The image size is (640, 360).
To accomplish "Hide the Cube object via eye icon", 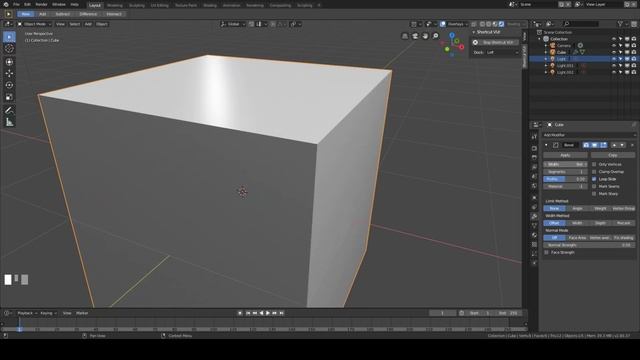I will click(613, 52).
